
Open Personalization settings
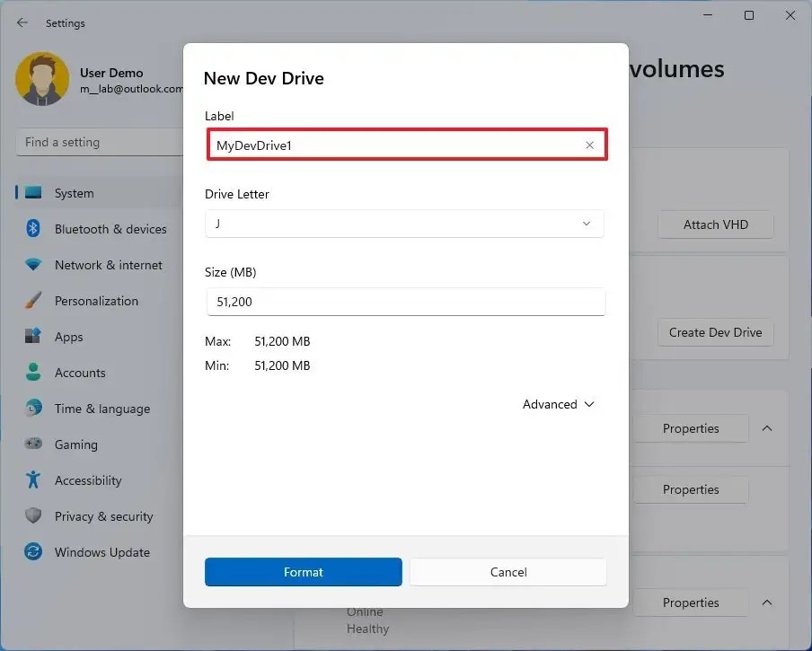[31, 301]
